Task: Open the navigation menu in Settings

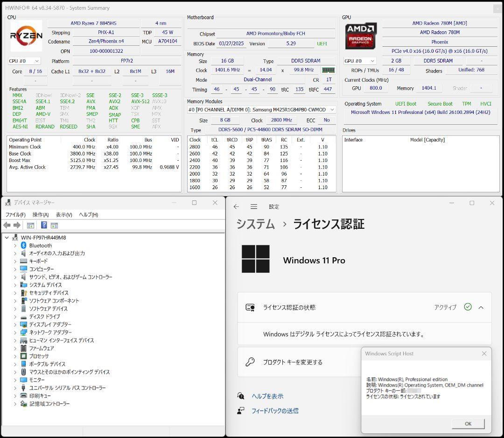Action: point(253,206)
